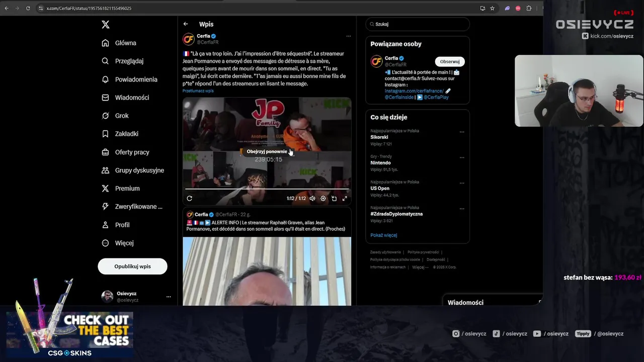Click Obserwuj button for Cerfia
The height and width of the screenshot is (362, 644).
450,61
